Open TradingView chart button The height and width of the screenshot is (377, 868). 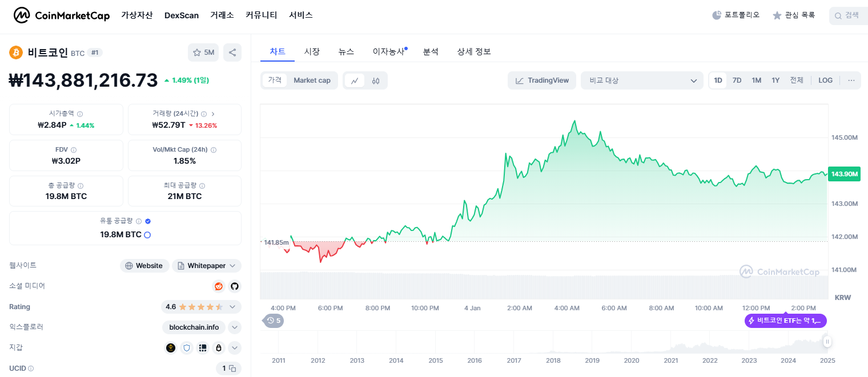tap(542, 80)
